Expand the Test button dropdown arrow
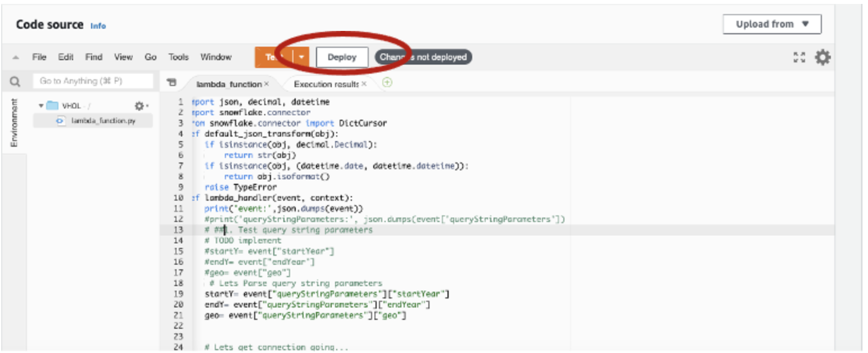The image size is (868, 353). click(302, 57)
